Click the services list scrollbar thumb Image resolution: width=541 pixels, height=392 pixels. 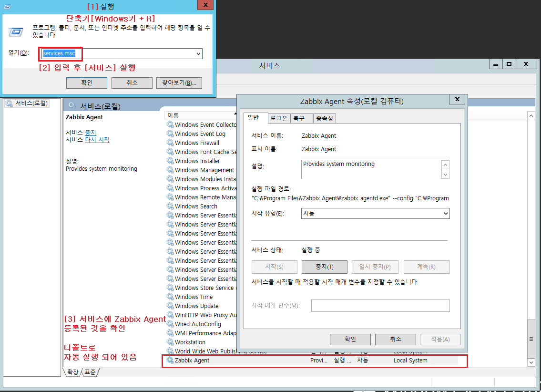point(531,339)
